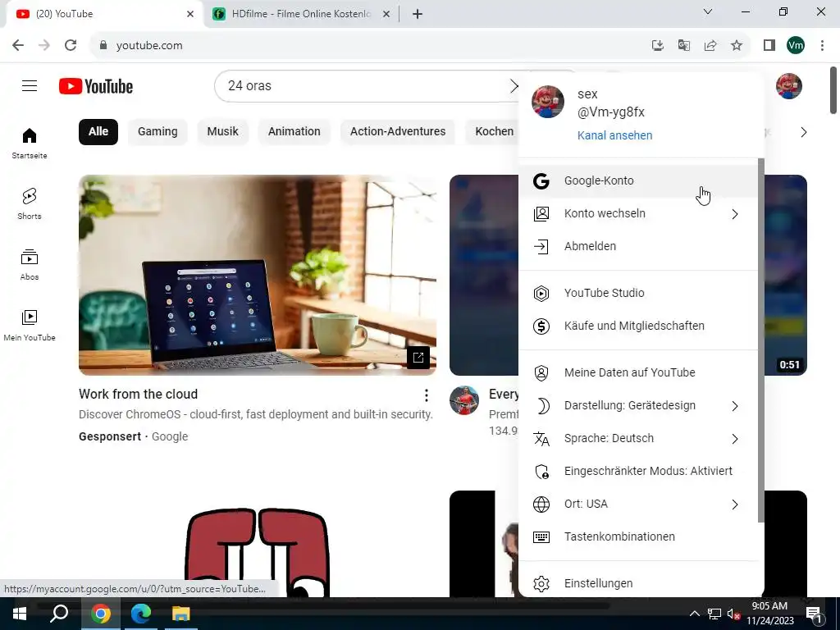Show hidden system tray icons
The height and width of the screenshot is (630, 840).
click(x=694, y=614)
